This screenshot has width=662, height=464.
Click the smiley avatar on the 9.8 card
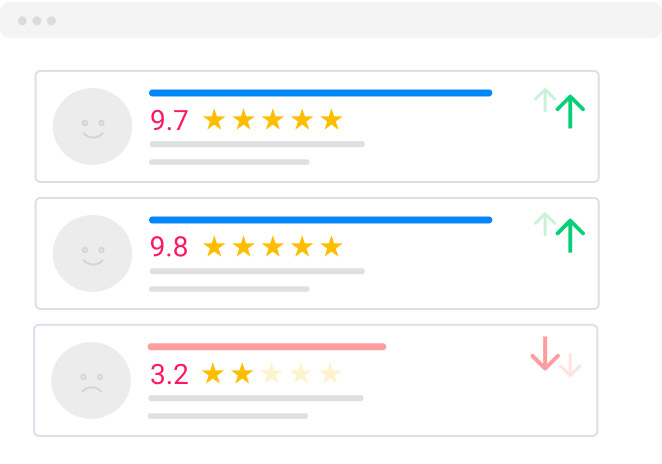click(93, 253)
